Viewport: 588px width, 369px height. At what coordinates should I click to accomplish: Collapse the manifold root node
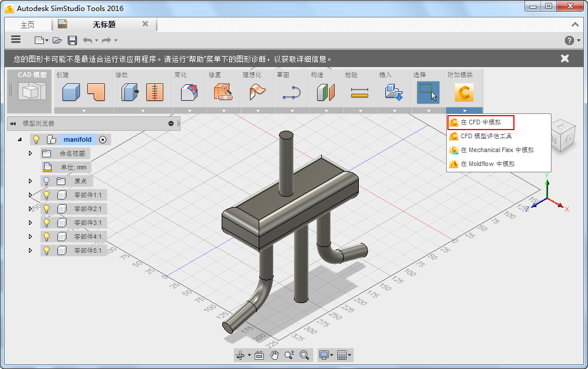coord(20,139)
